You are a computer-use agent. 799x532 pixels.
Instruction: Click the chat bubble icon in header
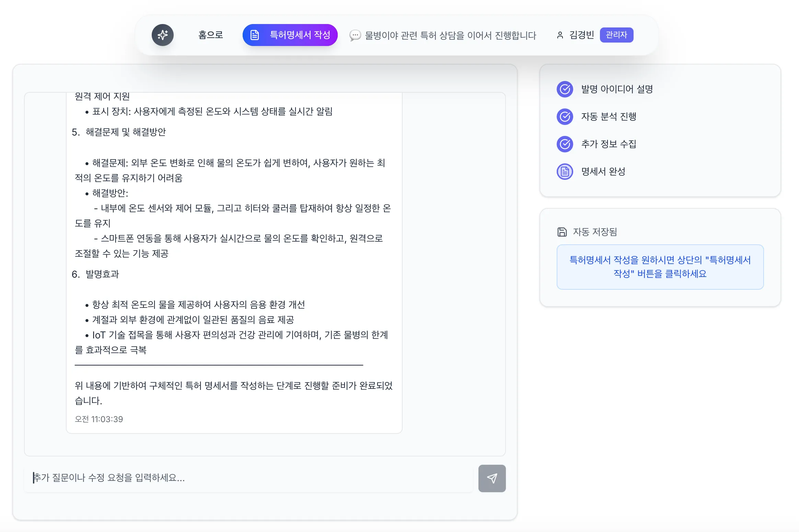coord(355,35)
